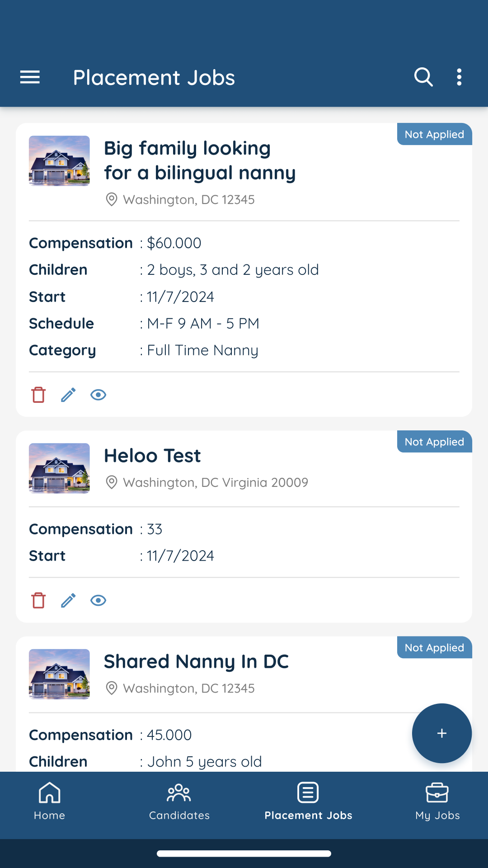View the bilingual nanny job details
Screen dimensions: 488x868
pyautogui.click(x=98, y=395)
